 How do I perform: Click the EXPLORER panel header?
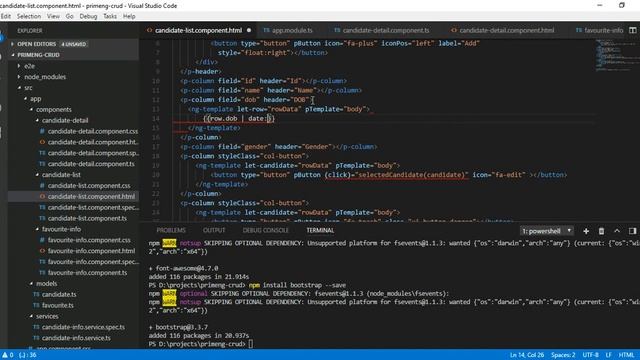(29, 31)
